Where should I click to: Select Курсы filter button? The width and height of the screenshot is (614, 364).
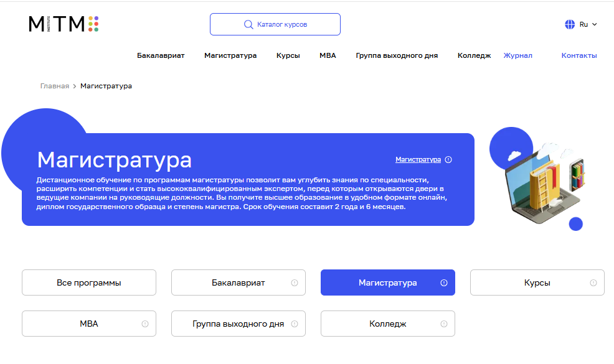click(537, 282)
